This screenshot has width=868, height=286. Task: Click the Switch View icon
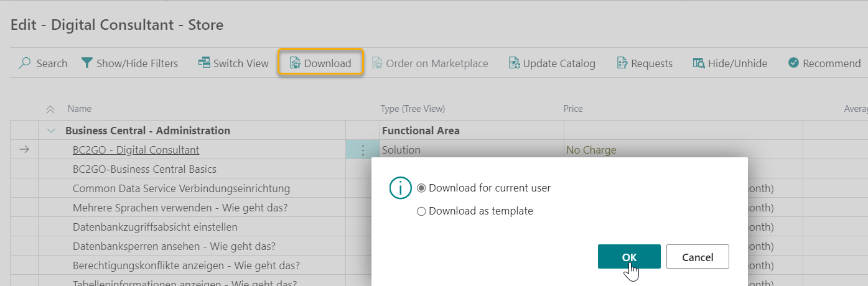[x=204, y=63]
